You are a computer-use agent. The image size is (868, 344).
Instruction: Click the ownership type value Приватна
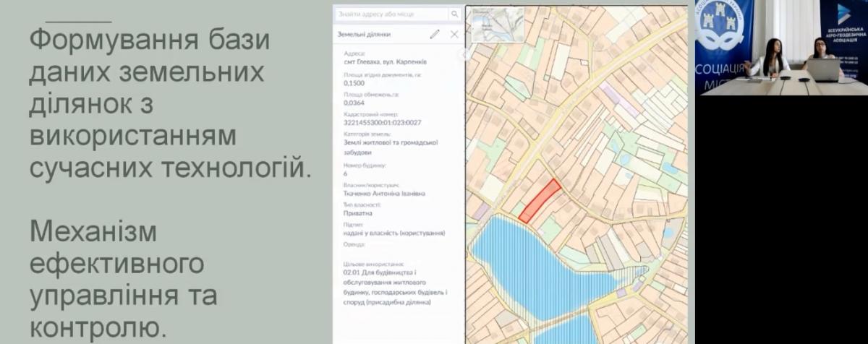pos(358,213)
